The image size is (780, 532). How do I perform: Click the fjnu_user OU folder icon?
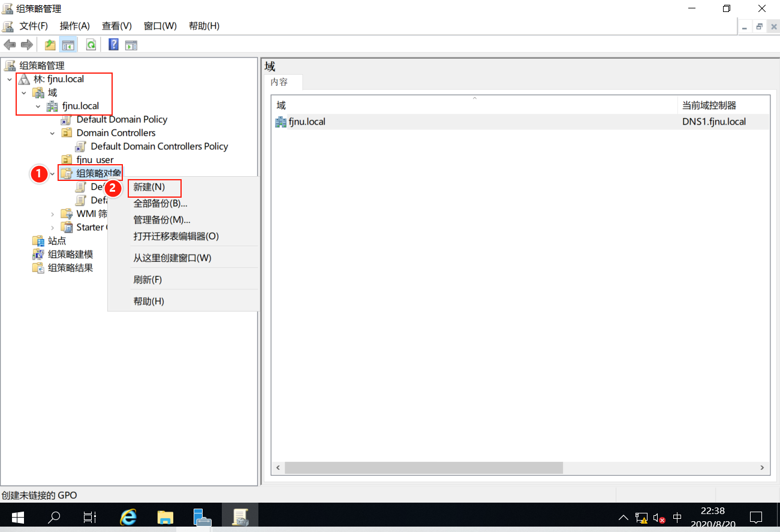[67, 160]
